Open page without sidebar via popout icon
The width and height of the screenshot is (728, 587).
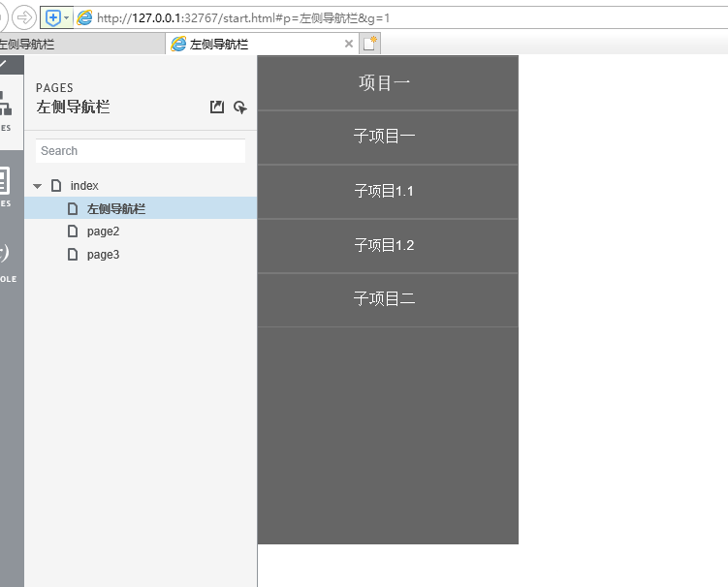tap(217, 107)
